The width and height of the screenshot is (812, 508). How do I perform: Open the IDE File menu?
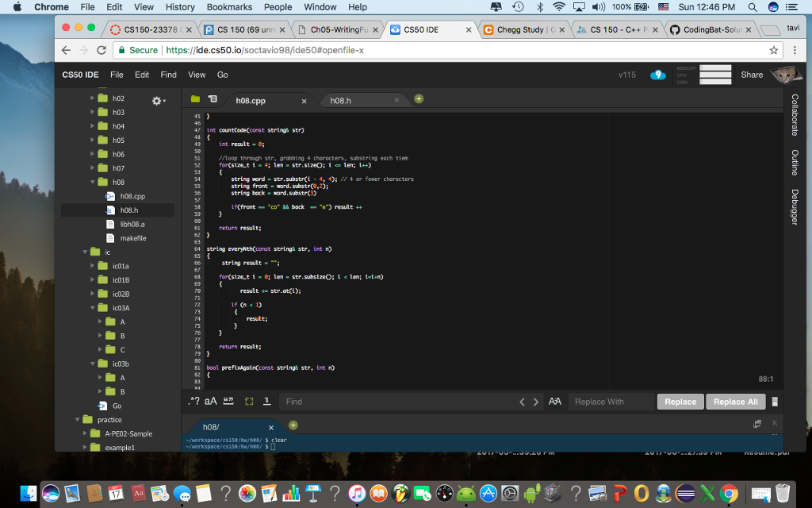click(x=117, y=75)
